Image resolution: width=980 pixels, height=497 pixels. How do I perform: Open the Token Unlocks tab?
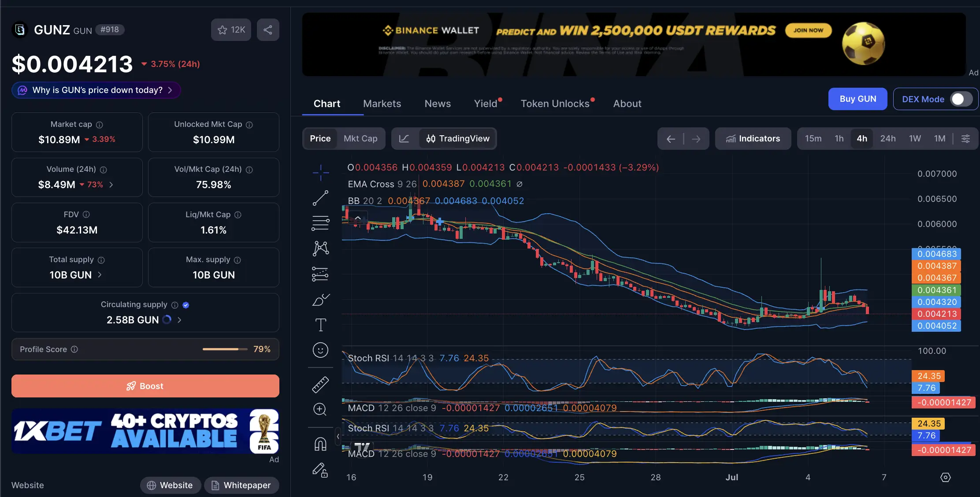[556, 104]
